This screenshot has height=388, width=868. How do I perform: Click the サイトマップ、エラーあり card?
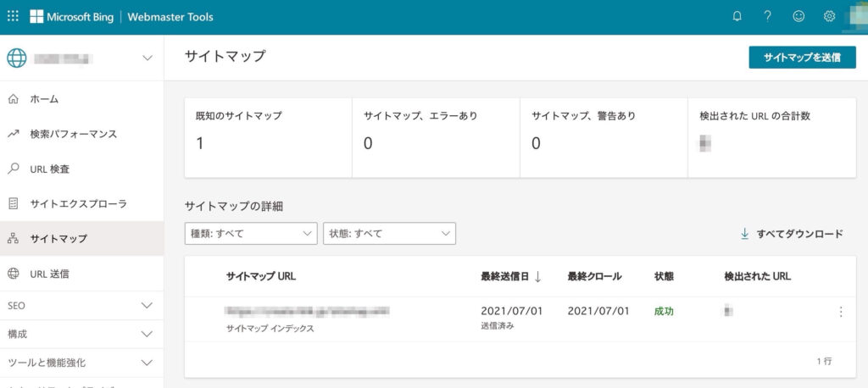[436, 138]
